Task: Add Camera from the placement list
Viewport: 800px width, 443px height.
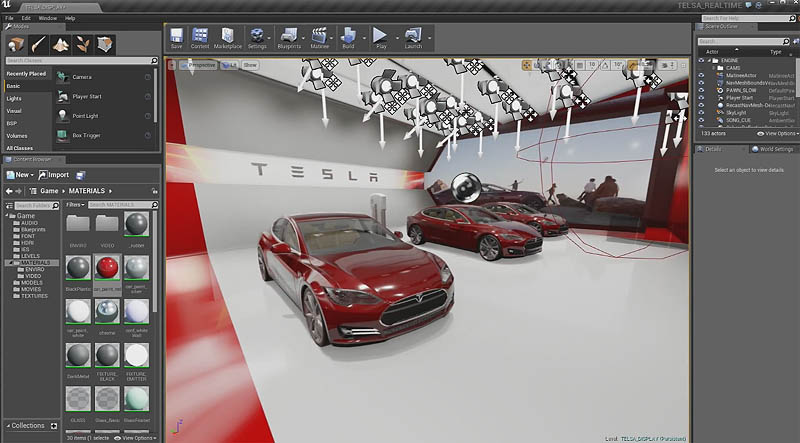Action: 104,77
